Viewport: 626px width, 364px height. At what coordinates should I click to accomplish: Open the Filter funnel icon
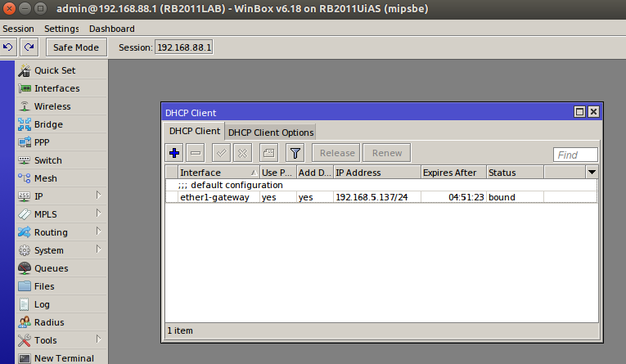[x=295, y=153]
